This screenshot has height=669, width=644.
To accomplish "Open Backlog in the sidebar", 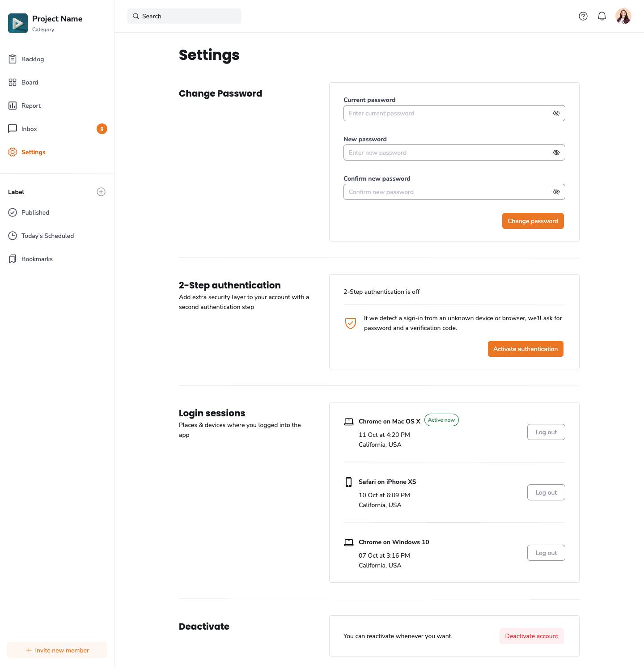I will click(33, 59).
